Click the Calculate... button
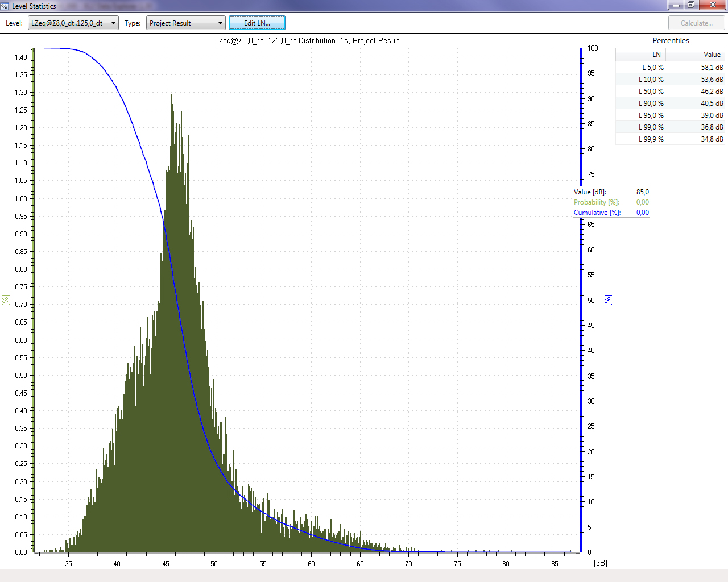Image resolution: width=728 pixels, height=582 pixels. (x=696, y=23)
